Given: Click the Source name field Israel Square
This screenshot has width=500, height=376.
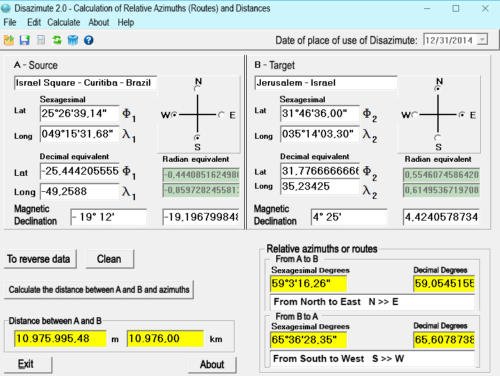Looking at the screenshot, I should click(85, 83).
